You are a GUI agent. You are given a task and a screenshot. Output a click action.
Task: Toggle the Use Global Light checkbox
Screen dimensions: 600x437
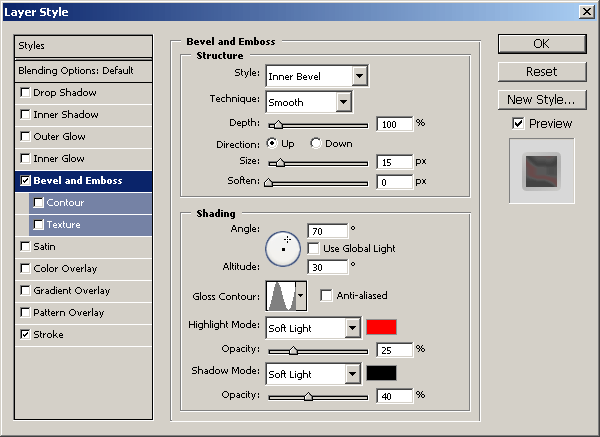tap(314, 248)
